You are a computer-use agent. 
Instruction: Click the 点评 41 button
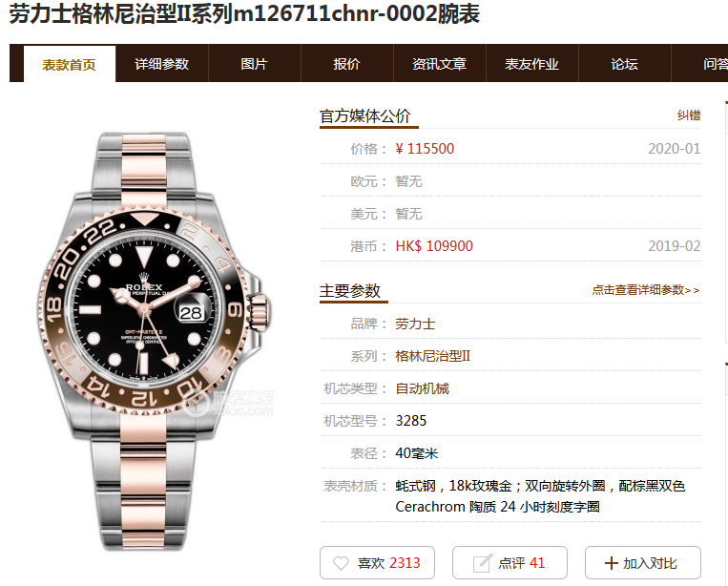coord(510,563)
